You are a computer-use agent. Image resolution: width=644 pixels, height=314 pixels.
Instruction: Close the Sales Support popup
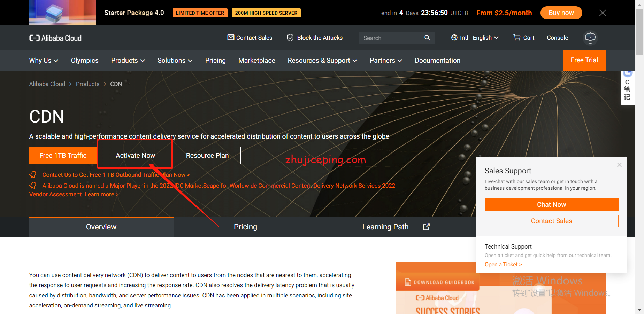pyautogui.click(x=619, y=165)
